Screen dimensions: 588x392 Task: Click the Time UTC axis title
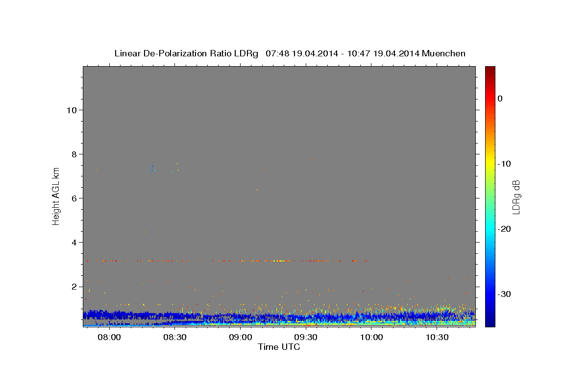point(279,347)
